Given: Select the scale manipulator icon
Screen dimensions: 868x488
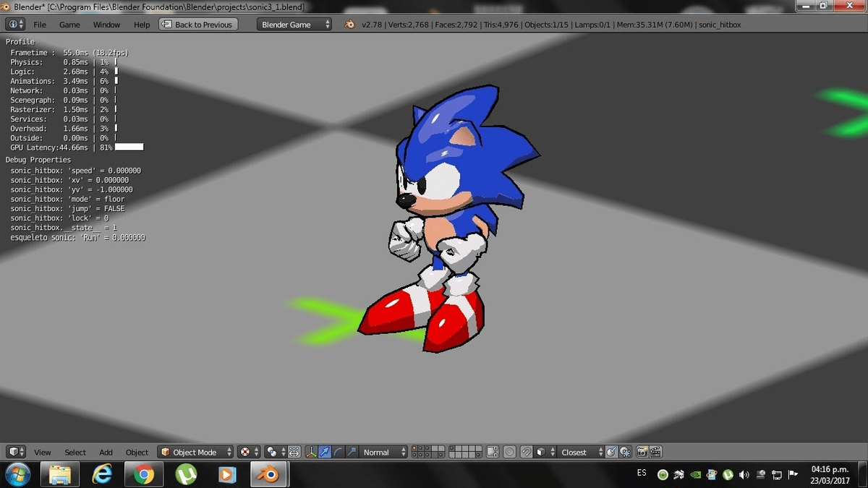Looking at the screenshot, I should pyautogui.click(x=352, y=452).
